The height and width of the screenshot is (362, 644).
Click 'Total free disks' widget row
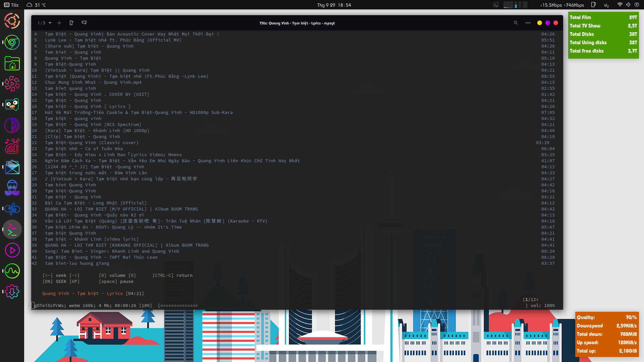[603, 51]
